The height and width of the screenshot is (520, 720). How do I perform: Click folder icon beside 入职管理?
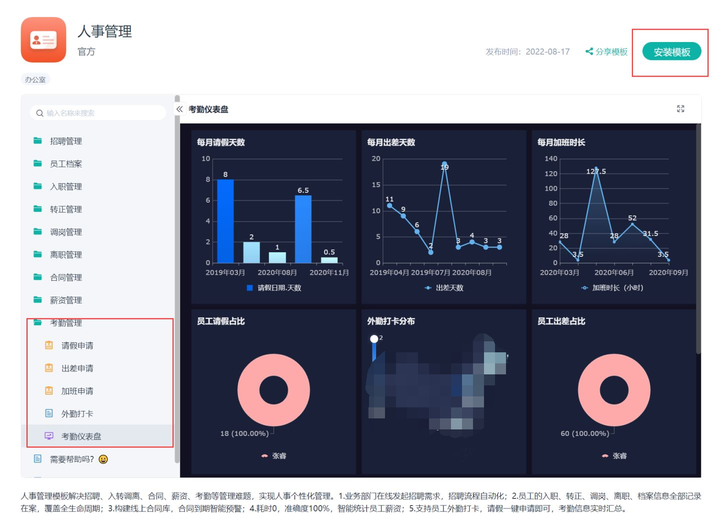tap(38, 186)
